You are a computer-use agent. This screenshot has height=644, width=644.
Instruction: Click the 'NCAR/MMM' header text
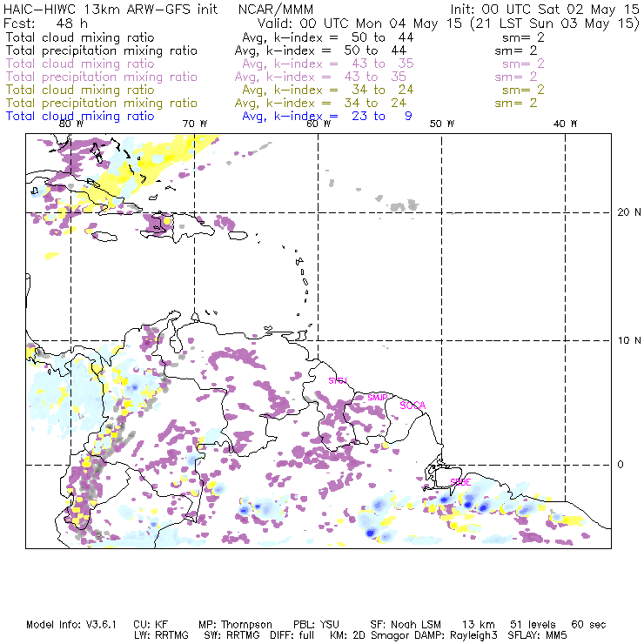276,10
